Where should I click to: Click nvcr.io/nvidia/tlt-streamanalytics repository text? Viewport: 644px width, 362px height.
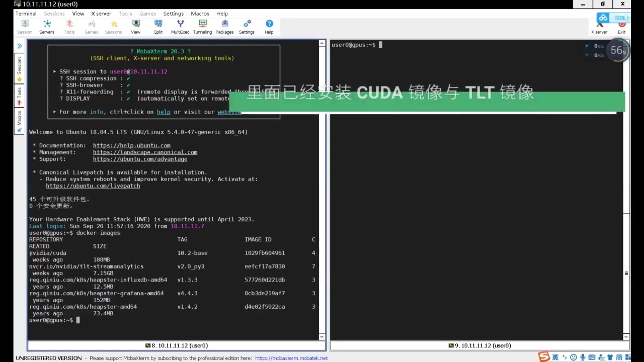(x=86, y=266)
